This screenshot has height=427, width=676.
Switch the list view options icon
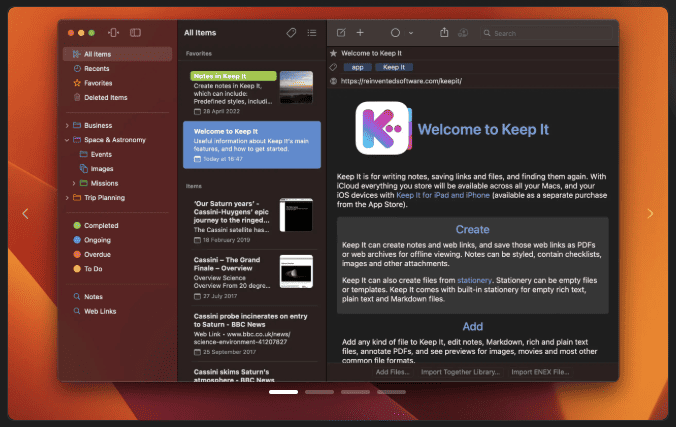[x=312, y=33]
